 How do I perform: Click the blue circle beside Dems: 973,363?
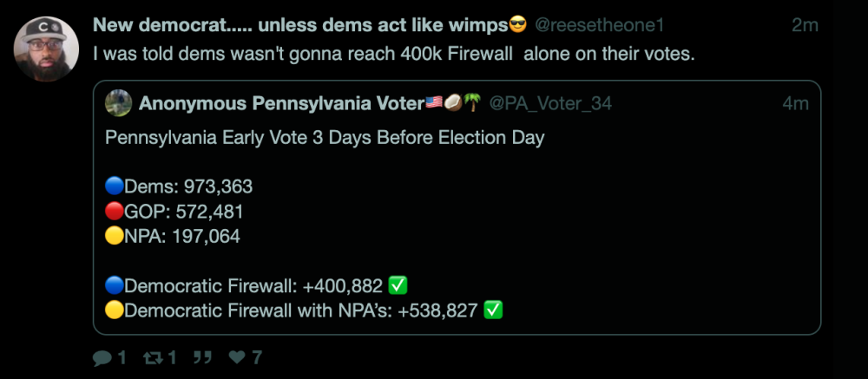click(x=114, y=186)
